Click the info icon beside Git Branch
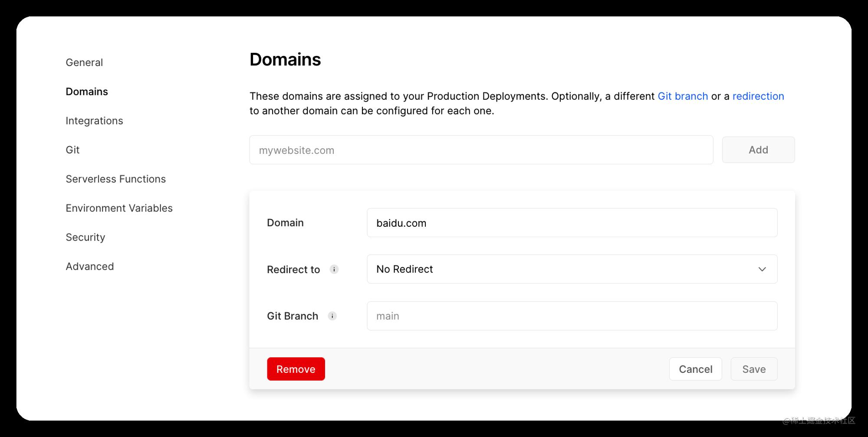 point(332,316)
